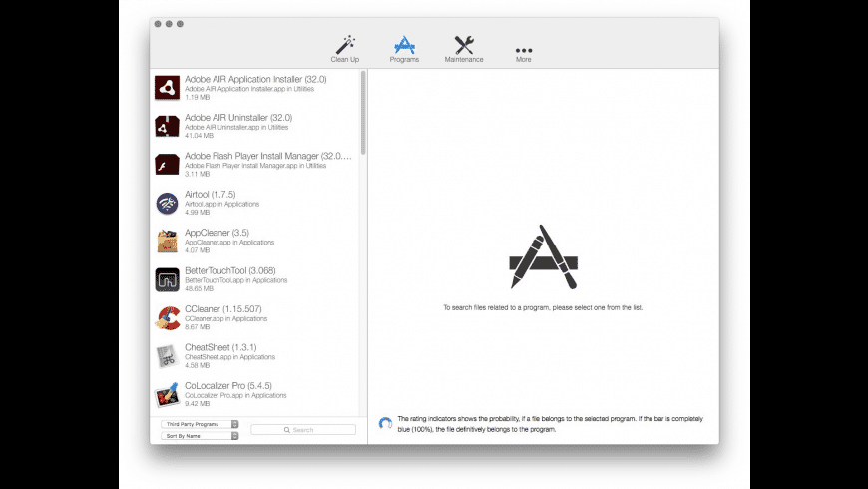The width and height of the screenshot is (868, 489).
Task: Click the Airtool app icon
Action: 167,203
